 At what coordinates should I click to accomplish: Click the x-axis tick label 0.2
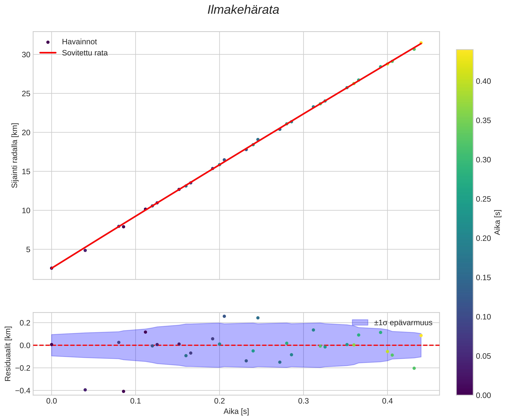click(x=219, y=401)
